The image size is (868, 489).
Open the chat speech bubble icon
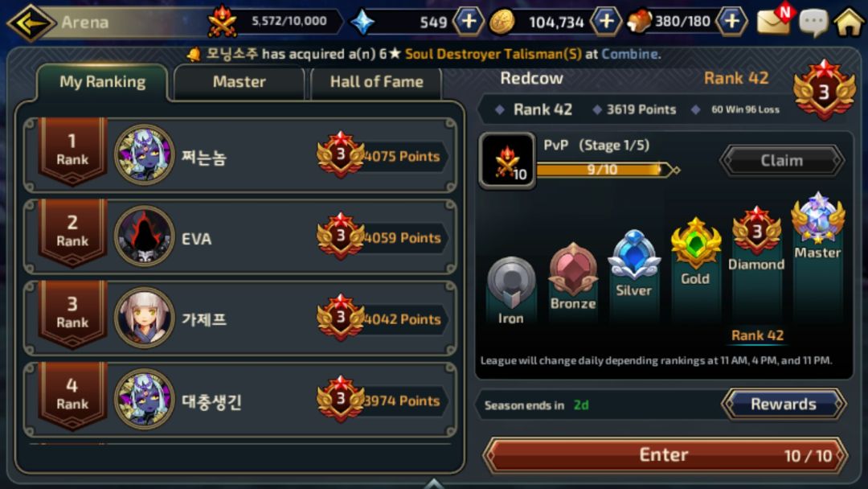(813, 23)
